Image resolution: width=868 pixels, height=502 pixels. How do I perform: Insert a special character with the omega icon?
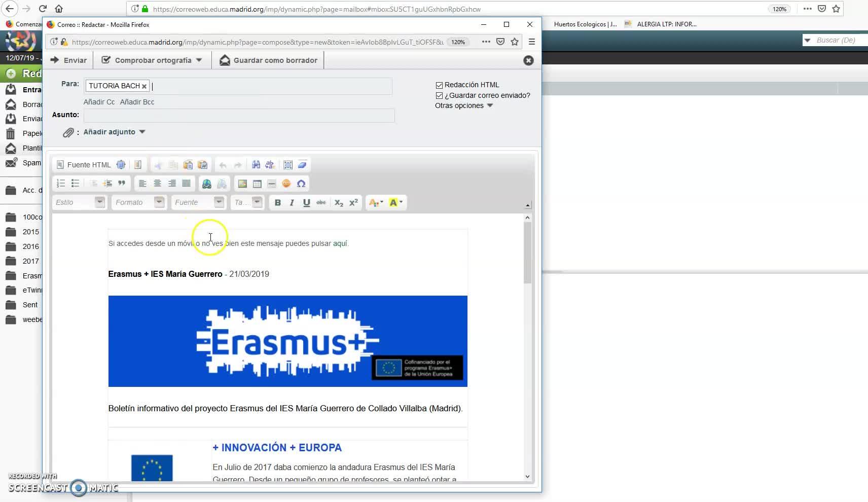click(x=301, y=184)
